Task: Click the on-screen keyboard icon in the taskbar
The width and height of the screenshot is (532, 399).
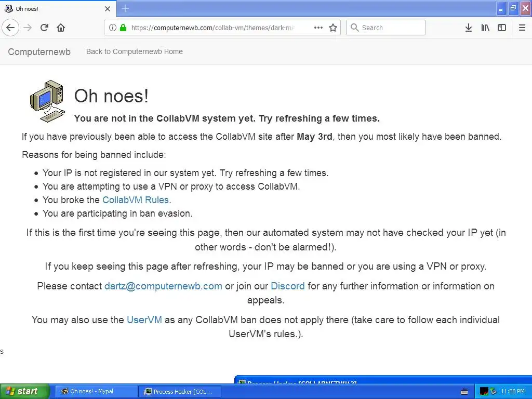Action: point(464,392)
